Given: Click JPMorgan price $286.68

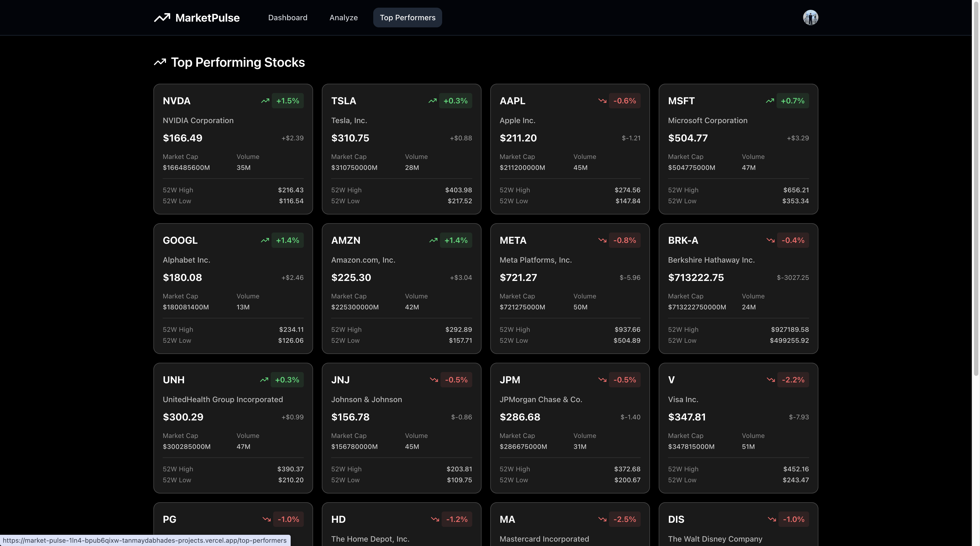Looking at the screenshot, I should (x=520, y=417).
